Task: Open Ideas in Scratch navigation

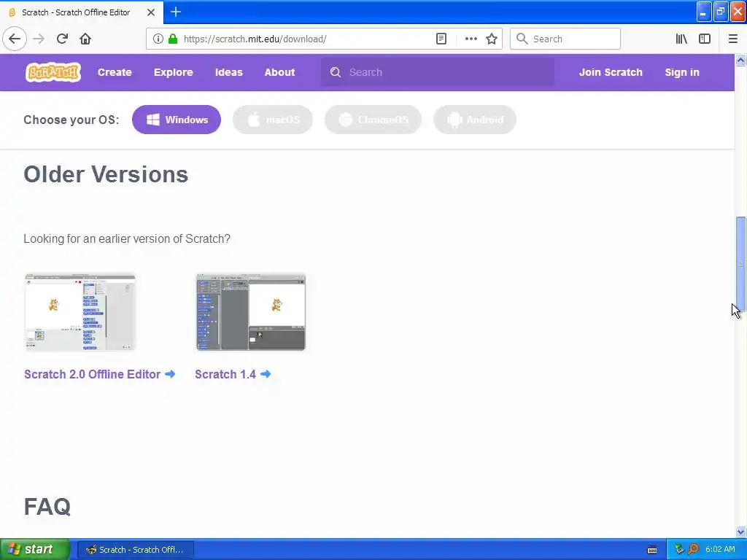Action: (x=228, y=72)
